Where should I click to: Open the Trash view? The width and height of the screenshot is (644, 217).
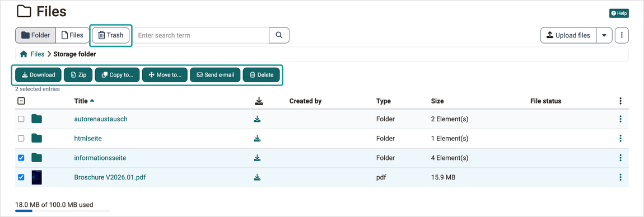111,35
